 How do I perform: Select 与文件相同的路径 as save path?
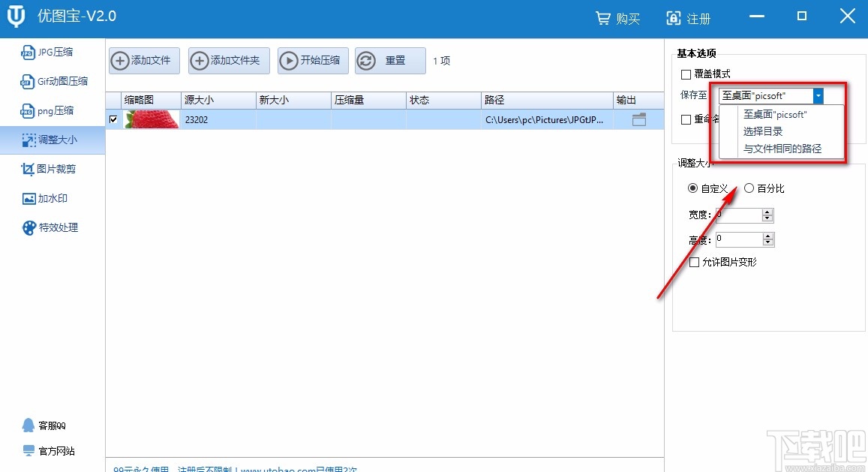click(x=782, y=149)
